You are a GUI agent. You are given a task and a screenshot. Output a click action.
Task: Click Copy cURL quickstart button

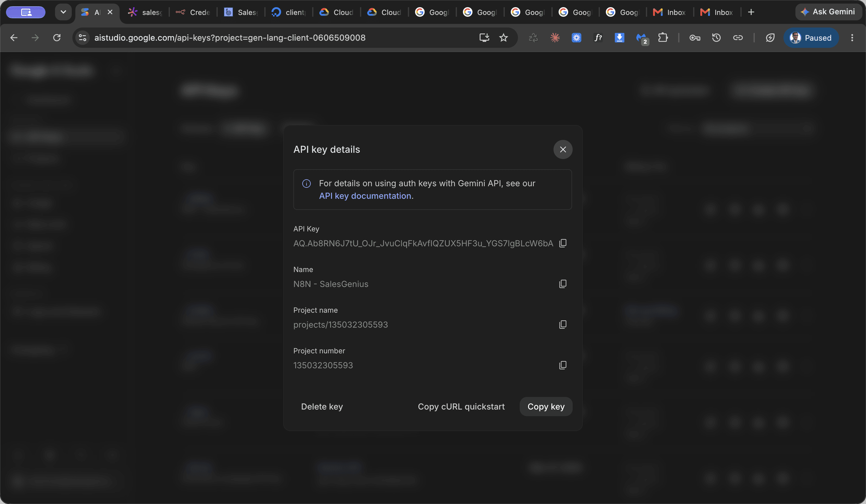pyautogui.click(x=461, y=407)
